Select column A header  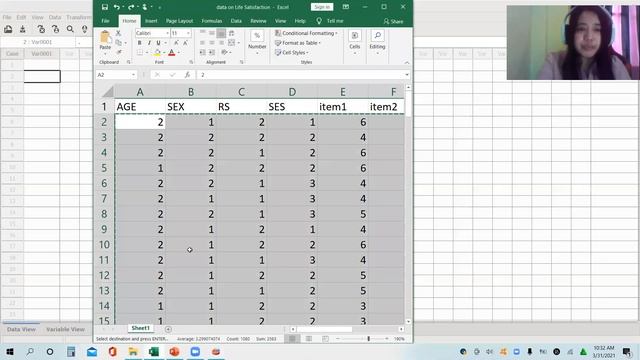tap(140, 92)
